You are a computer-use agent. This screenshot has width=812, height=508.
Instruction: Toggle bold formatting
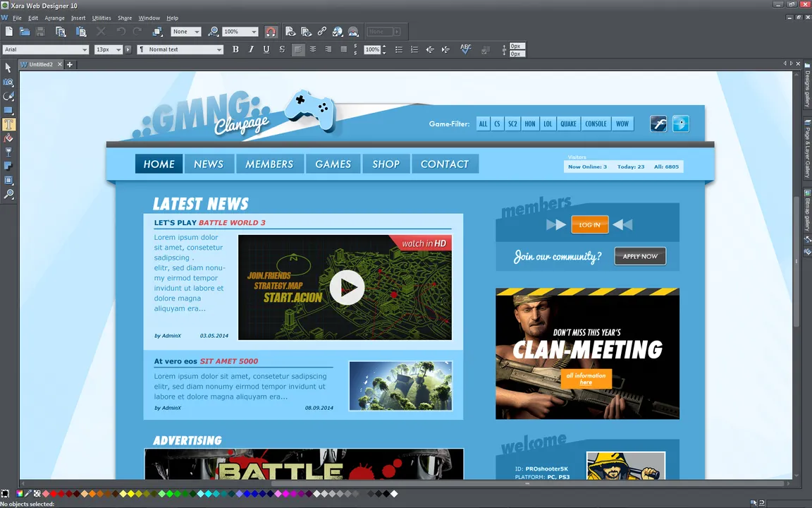click(235, 49)
